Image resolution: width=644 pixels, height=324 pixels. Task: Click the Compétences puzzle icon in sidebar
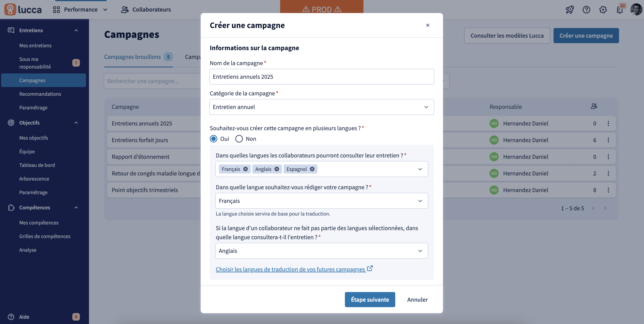pos(11,207)
